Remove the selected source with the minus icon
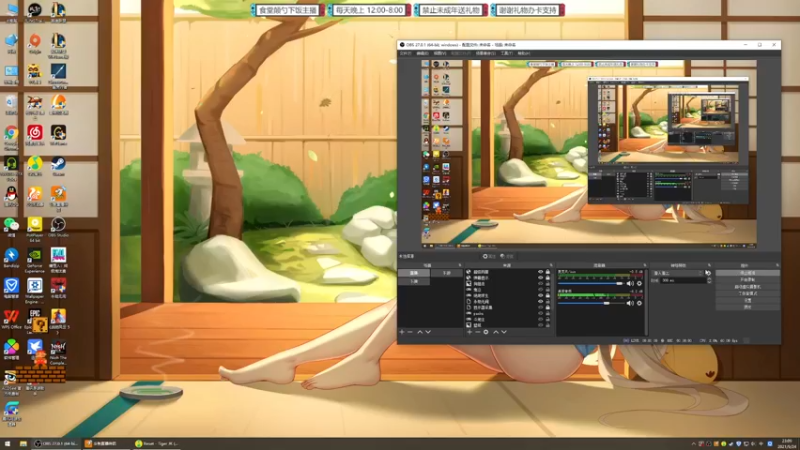 [x=478, y=332]
